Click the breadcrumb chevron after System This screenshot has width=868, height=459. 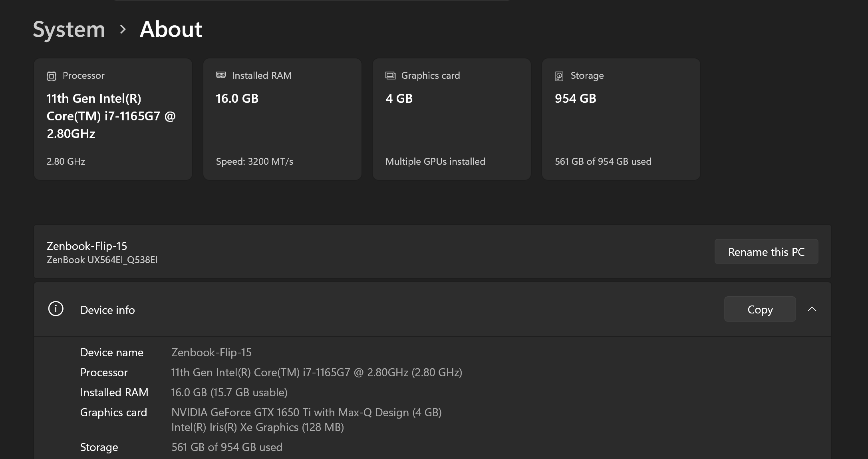pos(123,29)
